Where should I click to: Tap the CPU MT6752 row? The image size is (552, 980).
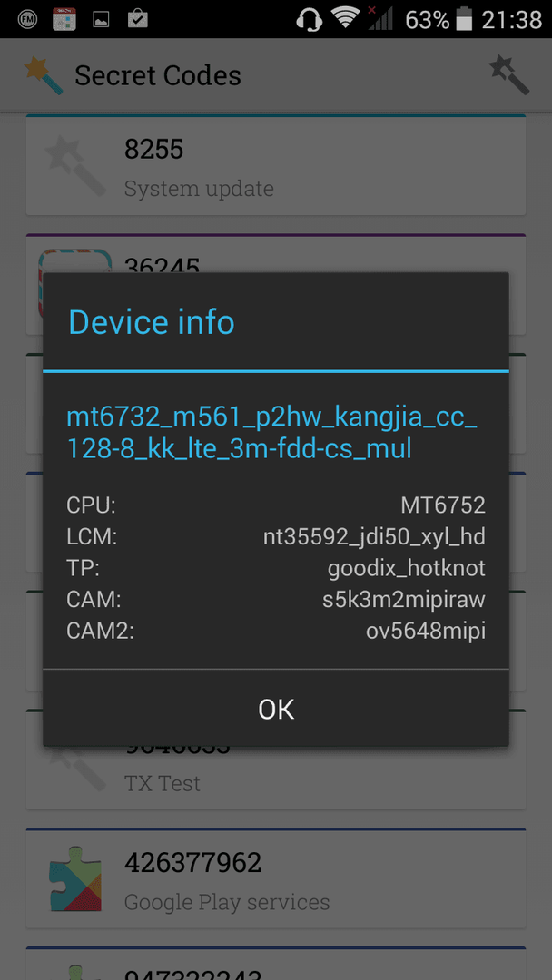pos(276,505)
